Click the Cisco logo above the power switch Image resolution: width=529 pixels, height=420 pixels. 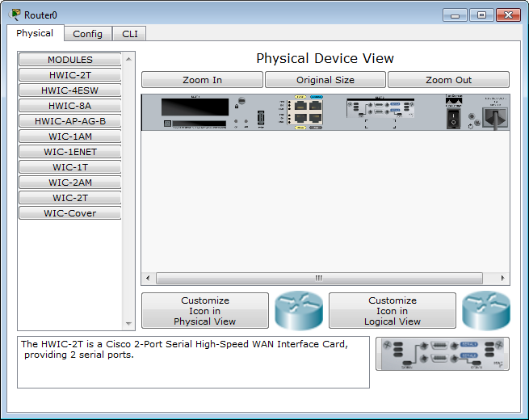(454, 100)
